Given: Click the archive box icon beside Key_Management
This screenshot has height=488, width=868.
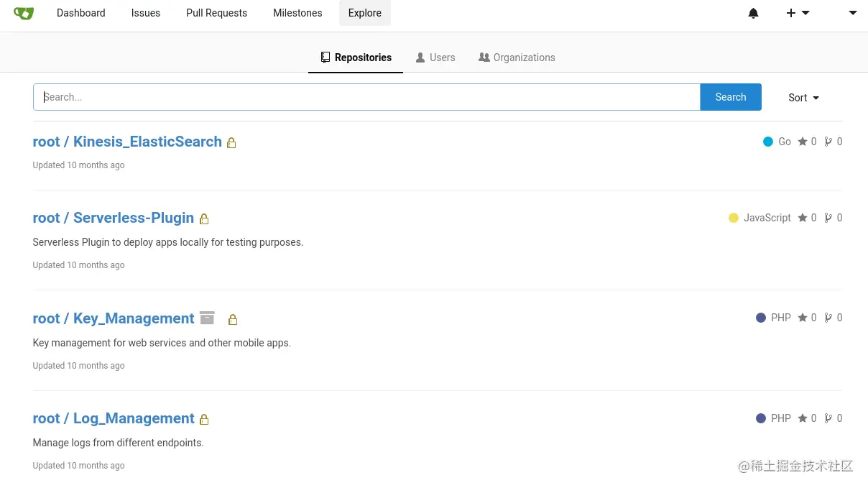Looking at the screenshot, I should 208,318.
